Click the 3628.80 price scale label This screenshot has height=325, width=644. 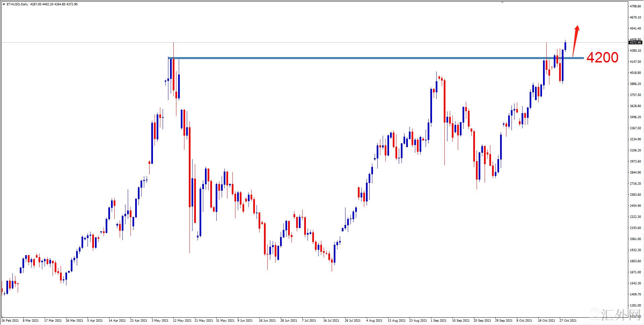tap(635, 106)
